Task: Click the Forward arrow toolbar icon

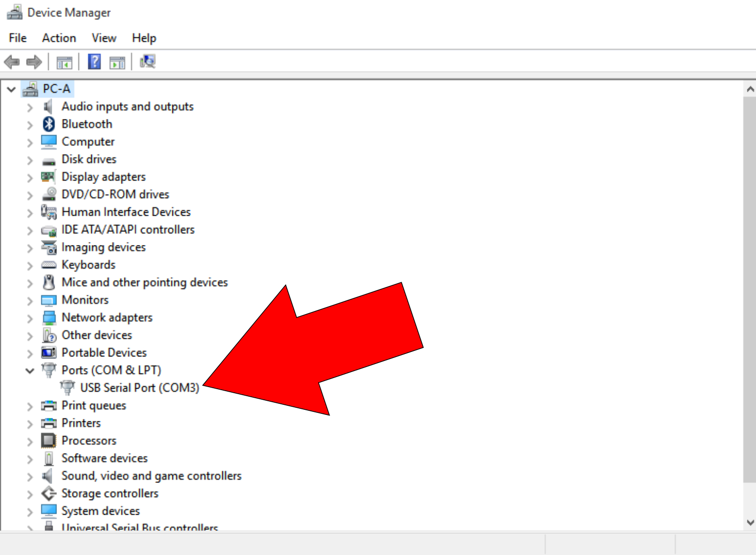Action: click(34, 62)
